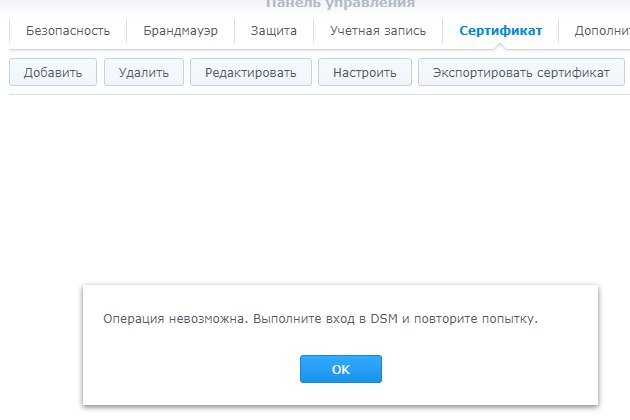Viewport: 630px width, 420px height.
Task: Select the Защита tab
Action: point(274,31)
